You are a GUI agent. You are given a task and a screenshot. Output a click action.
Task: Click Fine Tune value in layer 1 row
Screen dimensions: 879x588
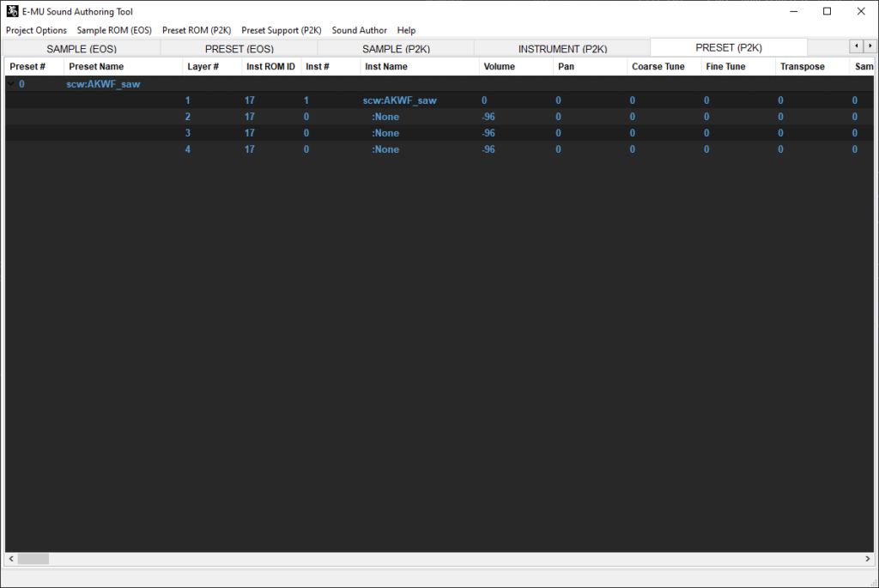click(706, 100)
